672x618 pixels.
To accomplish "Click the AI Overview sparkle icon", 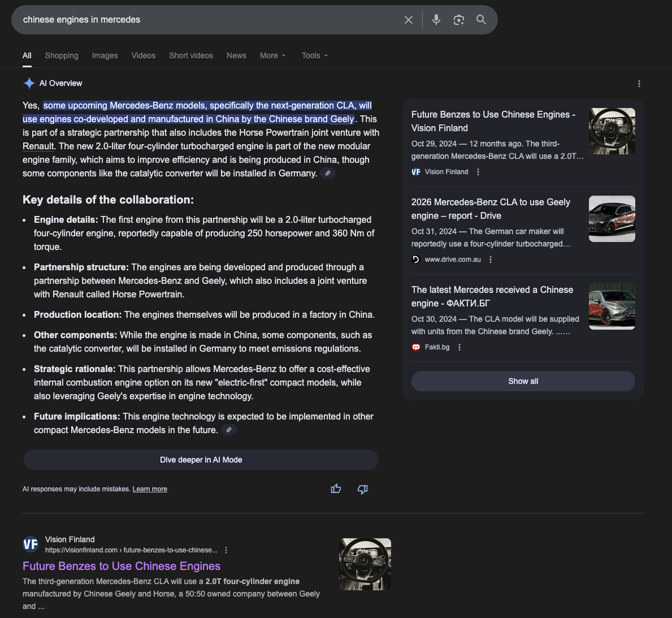I will click(x=29, y=83).
